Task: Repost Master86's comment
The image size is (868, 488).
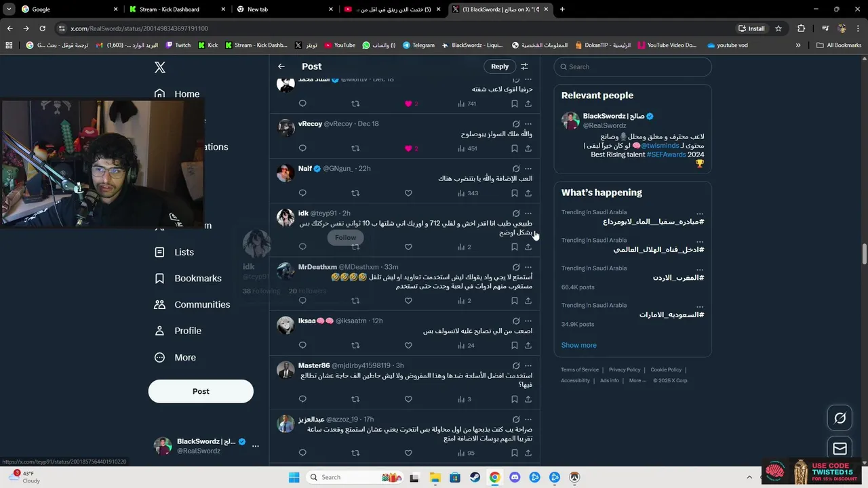Action: pos(355,399)
